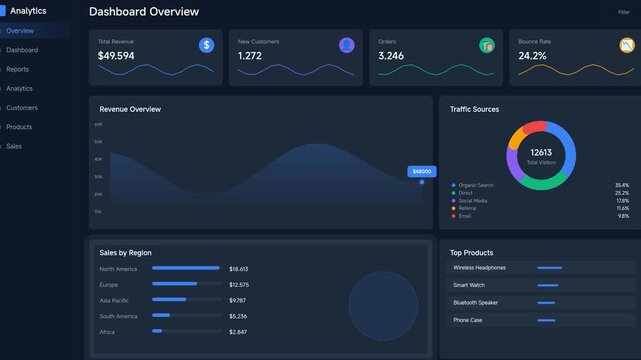Click the $18.613 North America amount
This screenshot has width=641, height=360.
point(239,269)
